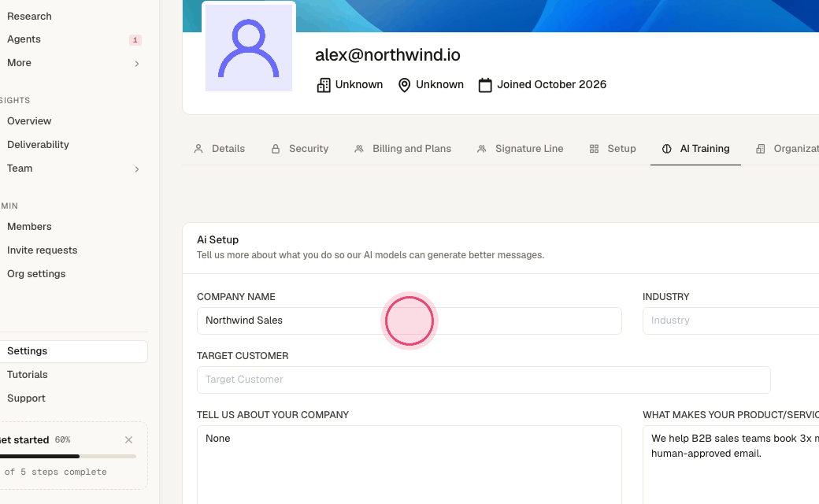Viewport: 819px width, 504px height.
Task: Click the product/service differentiator textarea
Action: [x=731, y=465]
